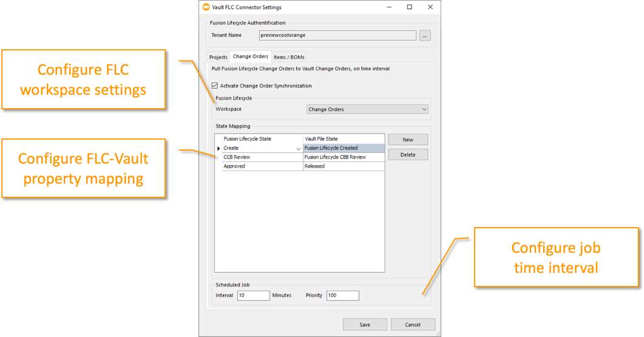This screenshot has height=337, width=644.
Task: Click the Tenant Name text field
Action: tap(337, 36)
